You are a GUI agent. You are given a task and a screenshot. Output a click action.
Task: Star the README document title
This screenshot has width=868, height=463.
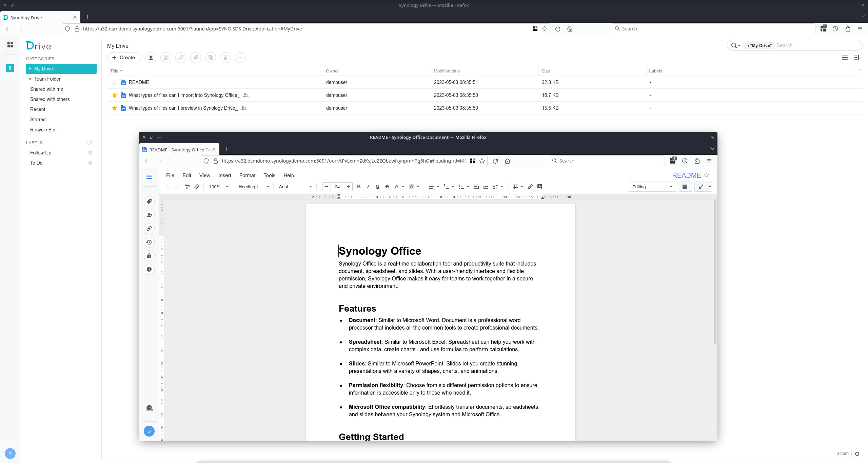(707, 175)
